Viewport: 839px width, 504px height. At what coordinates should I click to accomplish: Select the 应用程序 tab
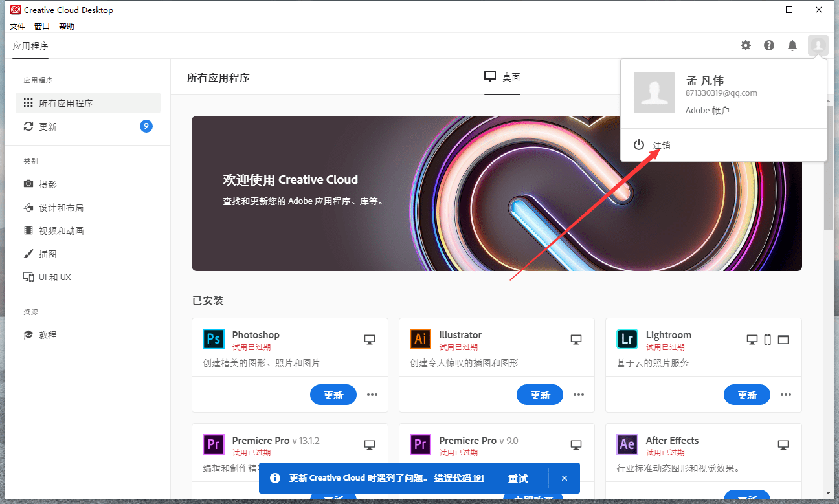pos(30,46)
